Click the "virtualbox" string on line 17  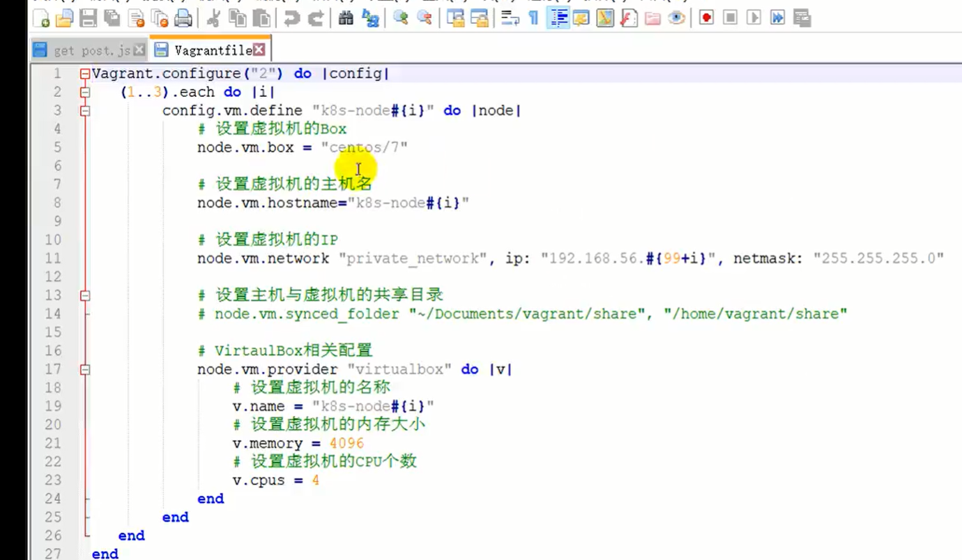tap(399, 369)
